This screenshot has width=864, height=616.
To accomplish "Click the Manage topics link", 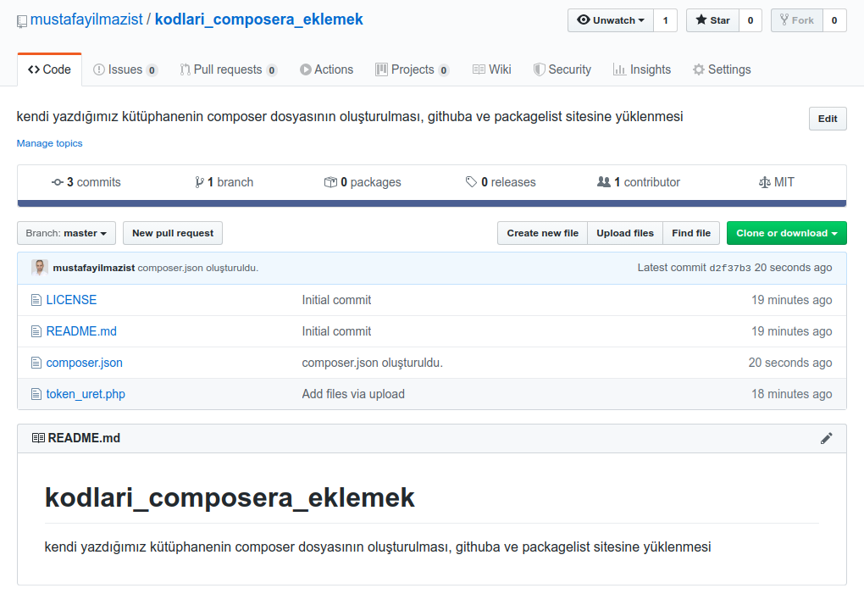I will tap(50, 143).
